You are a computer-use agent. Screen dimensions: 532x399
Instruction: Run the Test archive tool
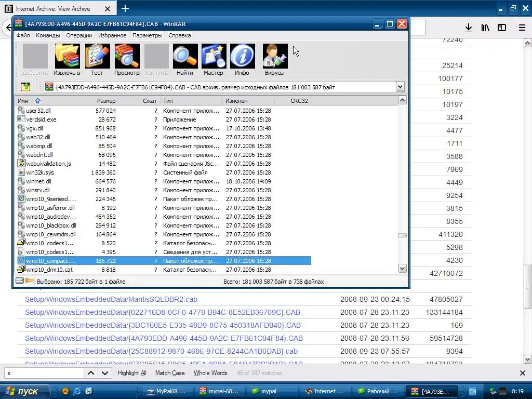coord(97,56)
